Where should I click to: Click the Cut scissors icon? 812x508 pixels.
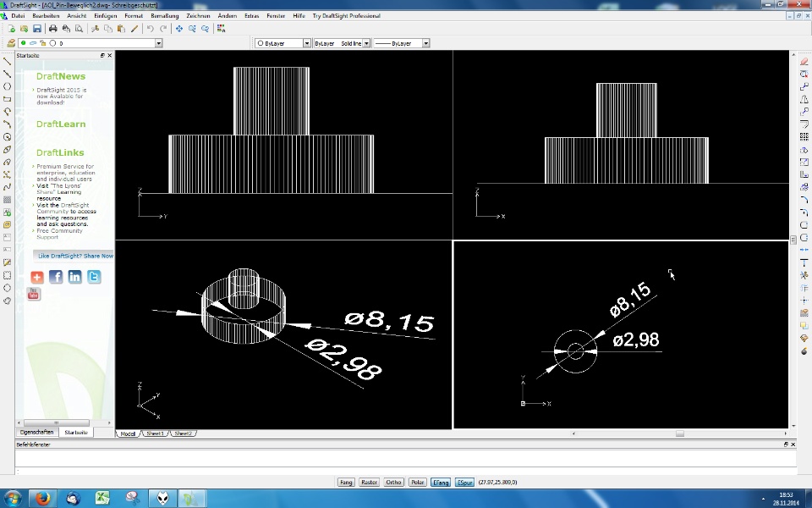[x=95, y=29]
